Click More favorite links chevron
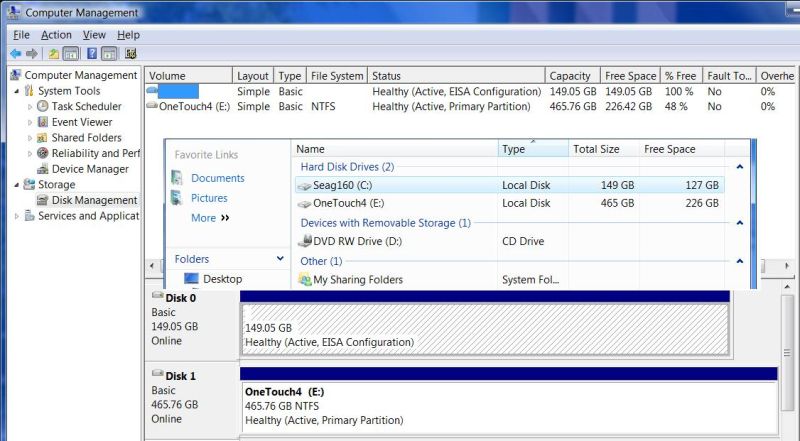The height and width of the screenshot is (441, 800). coord(225,218)
